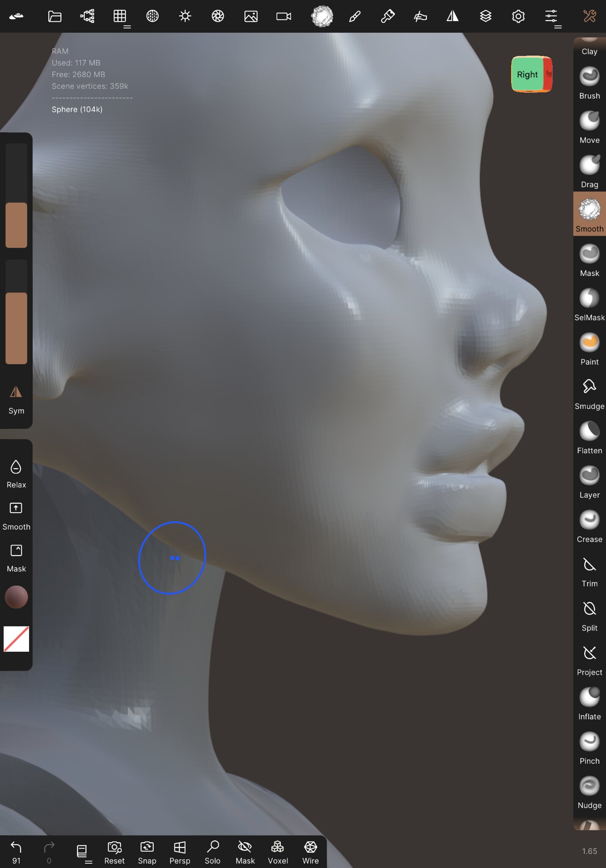Select the Smudge tool
Image resolution: width=606 pixels, height=868 pixels.
(x=589, y=393)
